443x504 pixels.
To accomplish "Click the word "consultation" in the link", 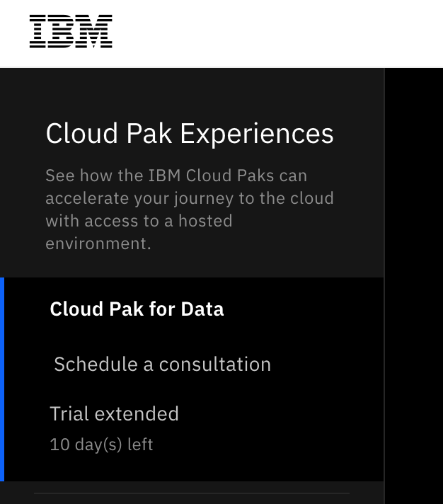I will click(214, 365).
